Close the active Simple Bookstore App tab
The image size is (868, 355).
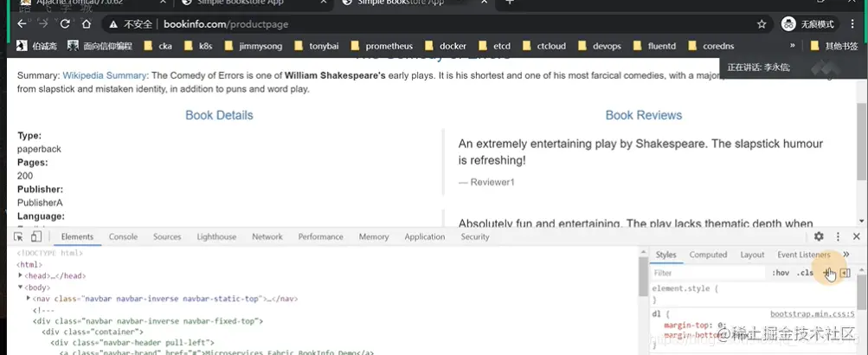[x=484, y=3]
